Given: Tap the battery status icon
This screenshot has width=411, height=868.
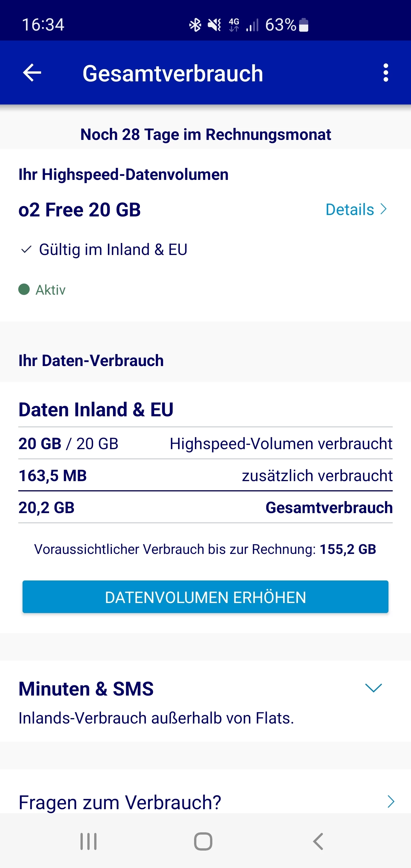Looking at the screenshot, I should tap(303, 25).
